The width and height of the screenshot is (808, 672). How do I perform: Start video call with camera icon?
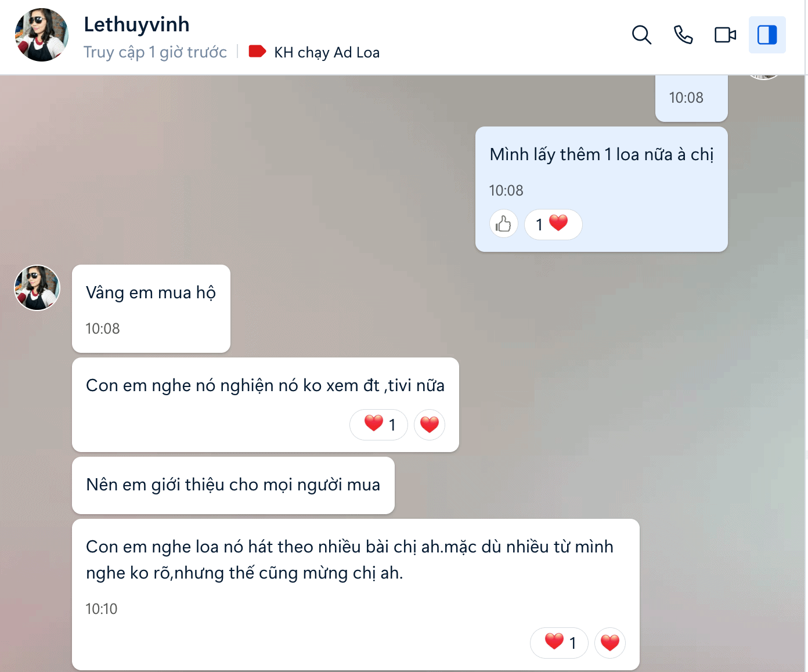tap(725, 35)
